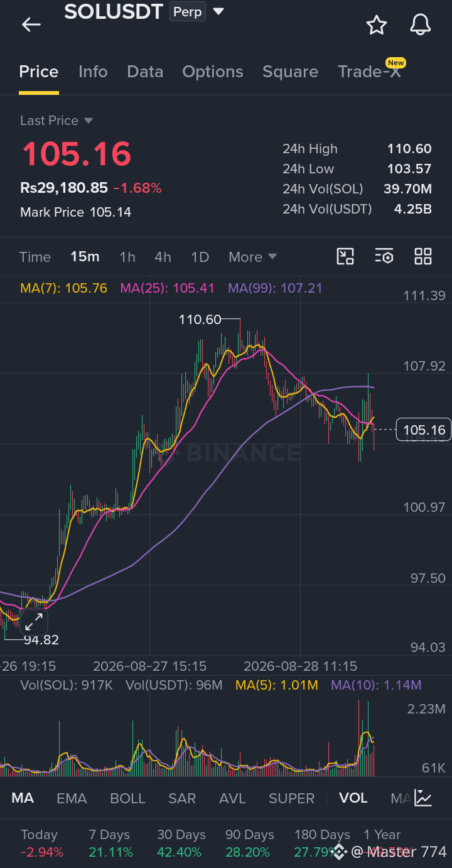The height and width of the screenshot is (868, 452).
Task: Tap the 24h Vol(USDT) 4.25B value
Action: click(x=413, y=209)
